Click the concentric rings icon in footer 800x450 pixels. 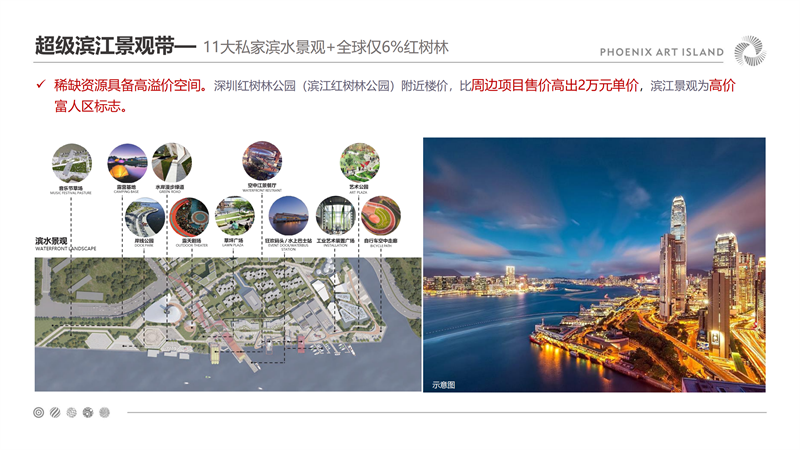pyautogui.click(x=38, y=412)
